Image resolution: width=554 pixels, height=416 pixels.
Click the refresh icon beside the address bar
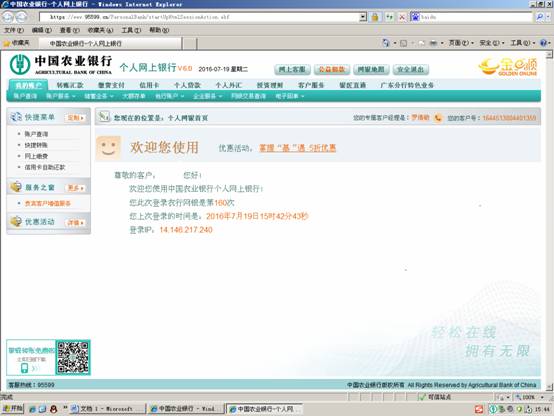pyautogui.click(x=389, y=17)
